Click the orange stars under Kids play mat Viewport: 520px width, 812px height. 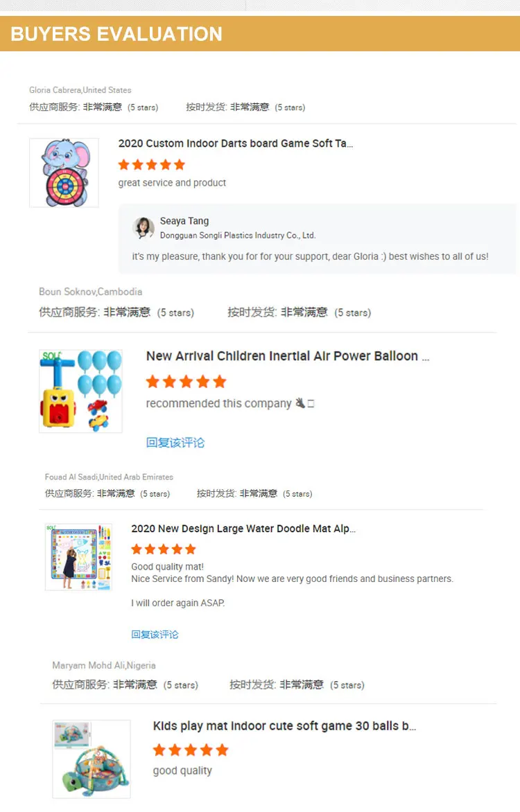(x=190, y=750)
